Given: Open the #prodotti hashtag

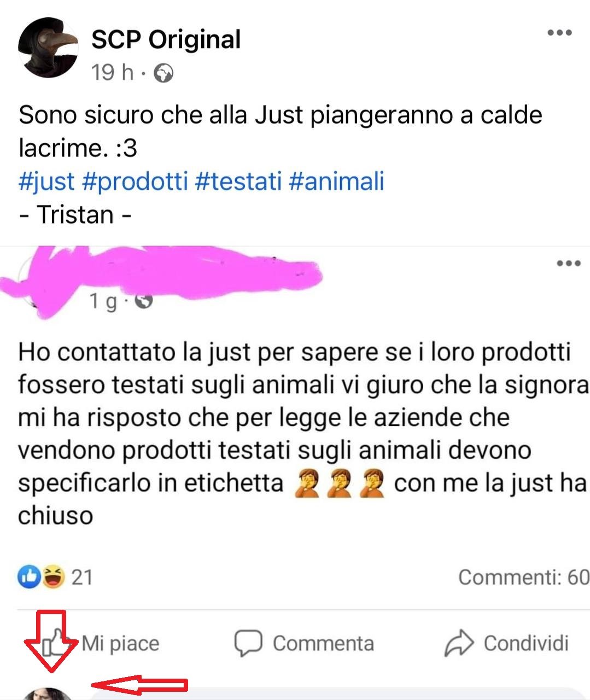Looking at the screenshot, I should tap(135, 182).
